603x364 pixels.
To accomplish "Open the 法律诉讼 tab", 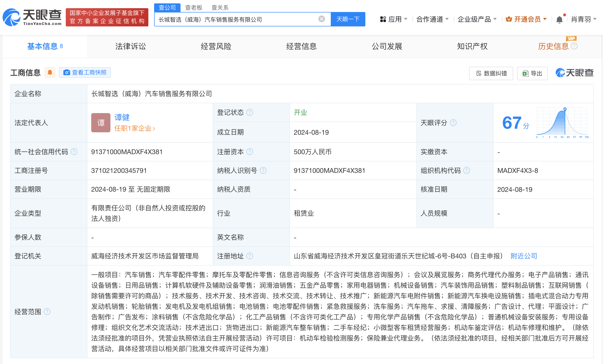I will 130,46.
